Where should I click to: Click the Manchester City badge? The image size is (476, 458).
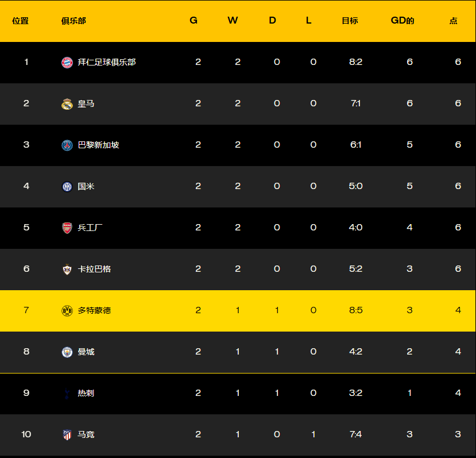click(x=67, y=352)
